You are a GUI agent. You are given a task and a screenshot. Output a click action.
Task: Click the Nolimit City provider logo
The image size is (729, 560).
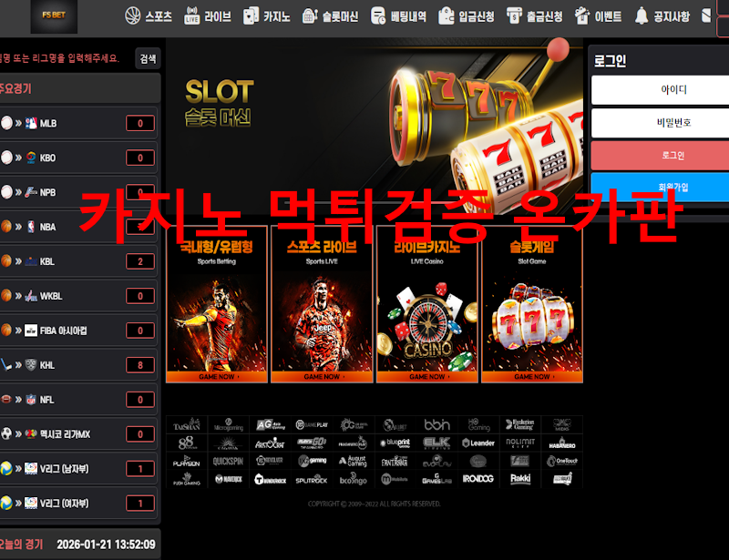(520, 443)
